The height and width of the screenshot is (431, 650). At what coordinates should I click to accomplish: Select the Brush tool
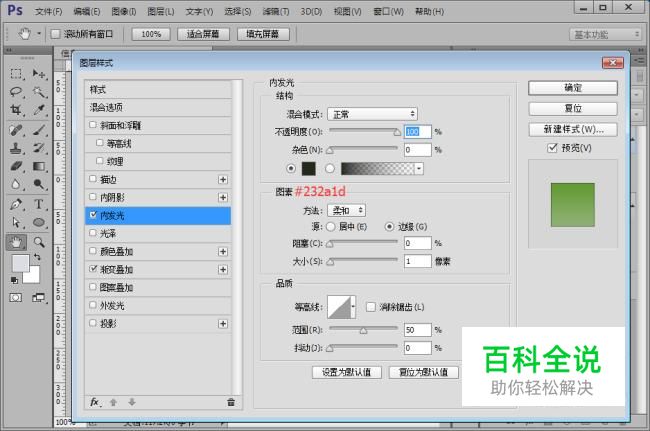tap(39, 130)
